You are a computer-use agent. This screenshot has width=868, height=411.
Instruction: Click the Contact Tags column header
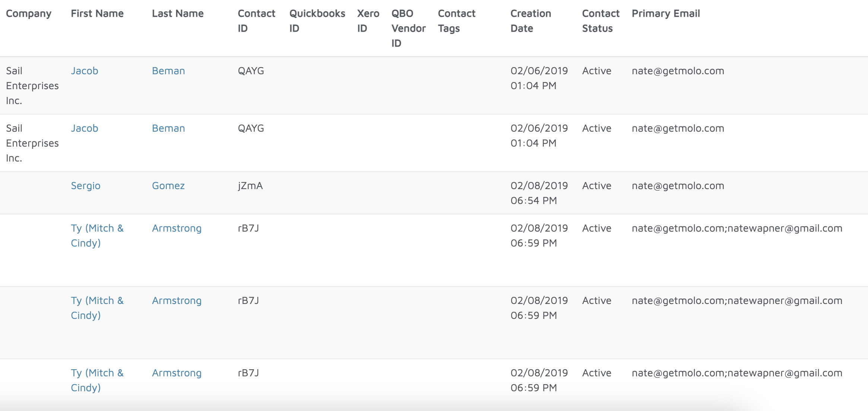[x=456, y=21]
